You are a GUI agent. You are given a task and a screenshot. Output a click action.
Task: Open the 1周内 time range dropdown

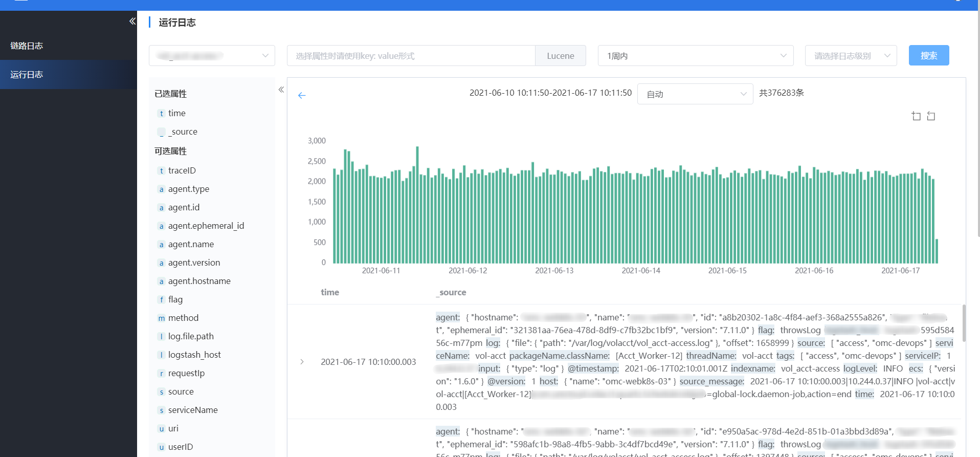[695, 56]
